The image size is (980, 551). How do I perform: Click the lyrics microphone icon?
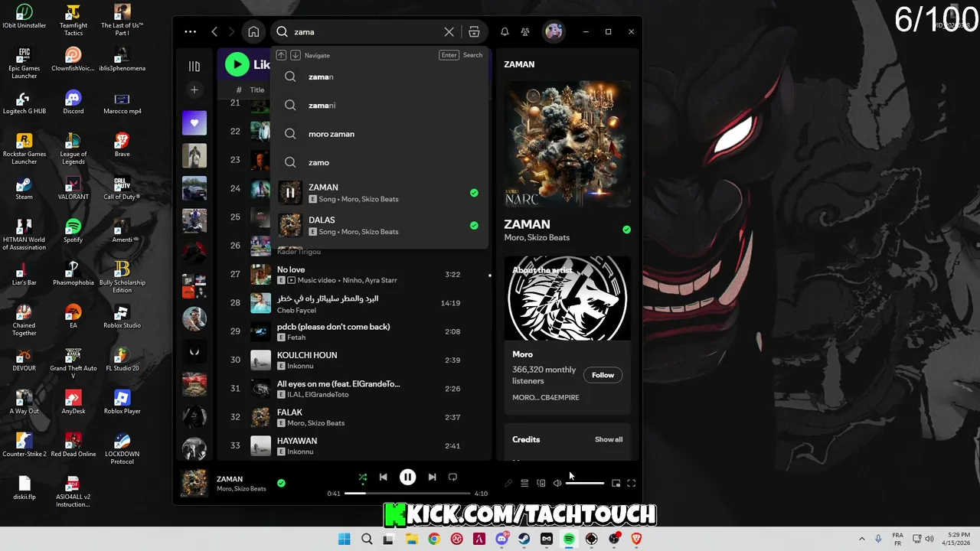pos(508,483)
